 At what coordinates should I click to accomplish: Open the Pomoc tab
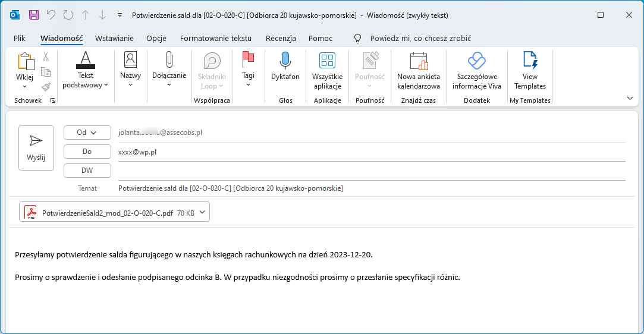(x=321, y=38)
